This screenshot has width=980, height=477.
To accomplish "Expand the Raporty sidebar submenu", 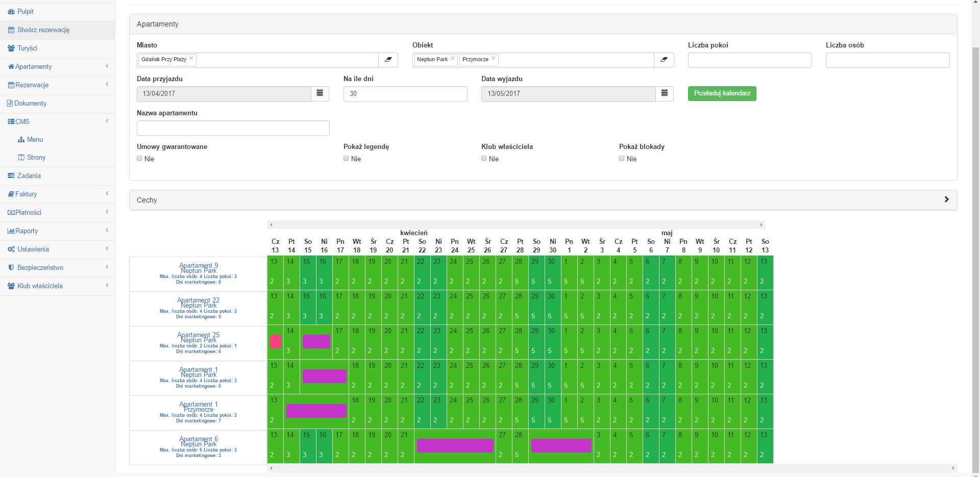I will 107,231.
